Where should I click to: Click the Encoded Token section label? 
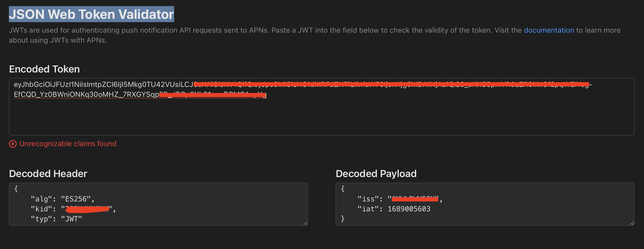(44, 69)
